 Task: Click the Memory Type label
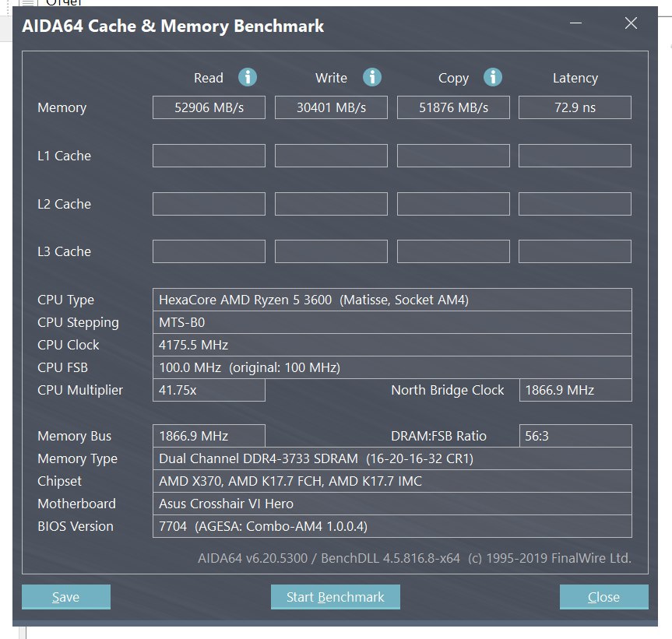click(77, 458)
